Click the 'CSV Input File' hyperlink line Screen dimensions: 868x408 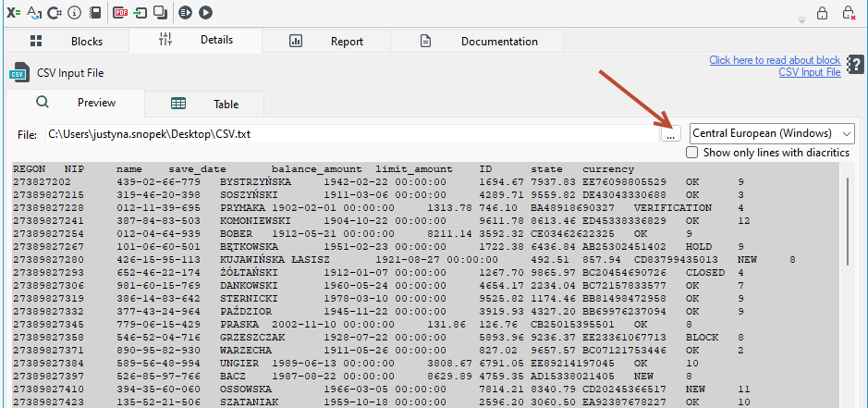coord(810,71)
